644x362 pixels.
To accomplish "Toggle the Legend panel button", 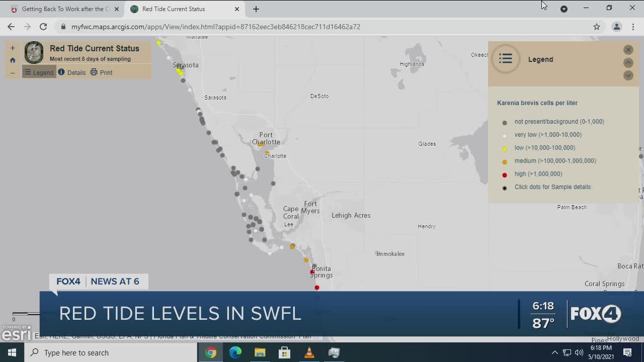I will tap(39, 72).
